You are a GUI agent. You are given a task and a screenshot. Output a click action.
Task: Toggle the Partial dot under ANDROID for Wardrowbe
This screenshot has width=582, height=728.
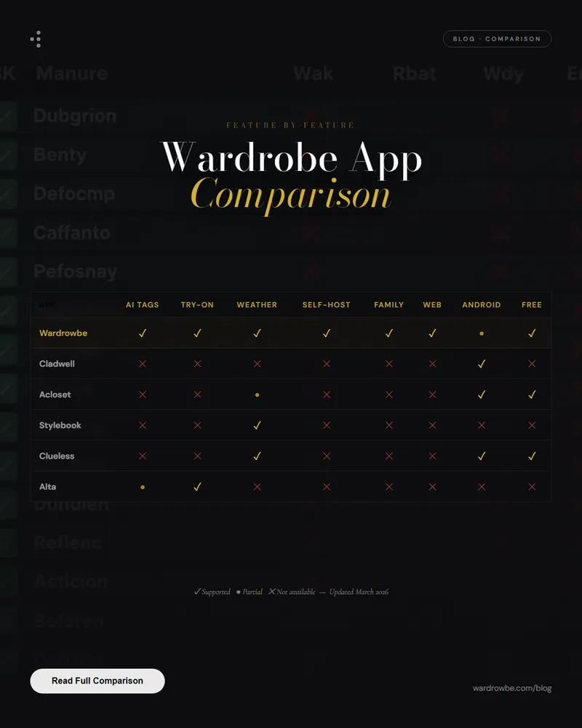point(481,333)
